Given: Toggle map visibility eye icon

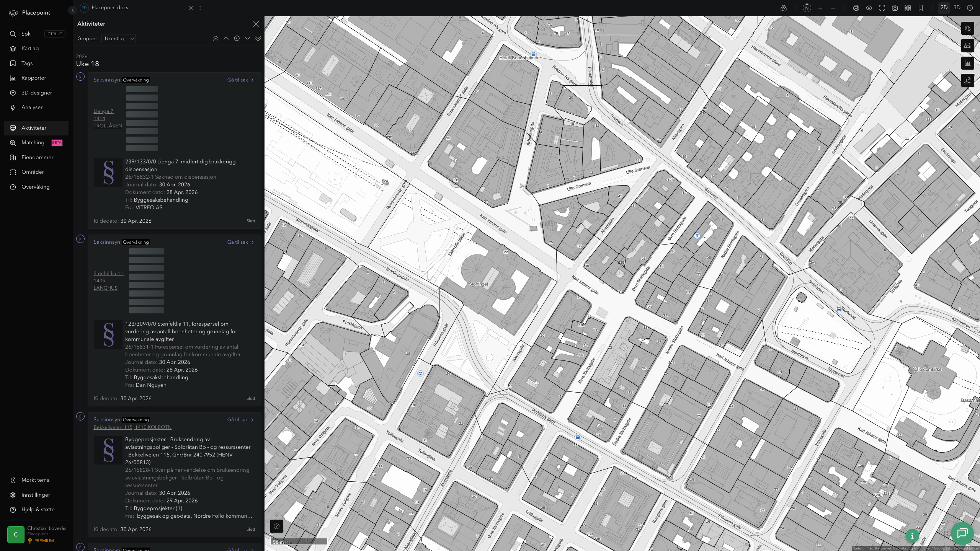Looking at the screenshot, I should pyautogui.click(x=869, y=8).
